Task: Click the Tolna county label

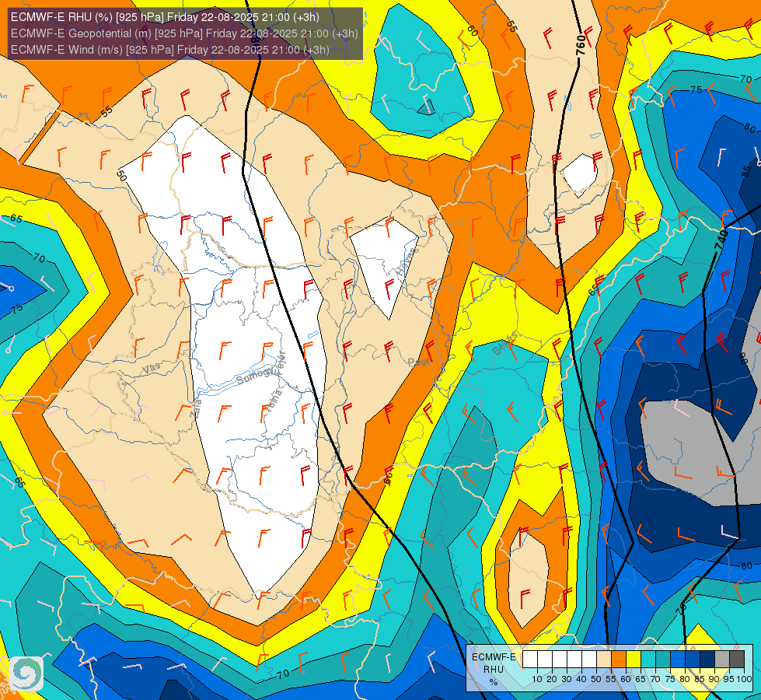Action: [274, 401]
